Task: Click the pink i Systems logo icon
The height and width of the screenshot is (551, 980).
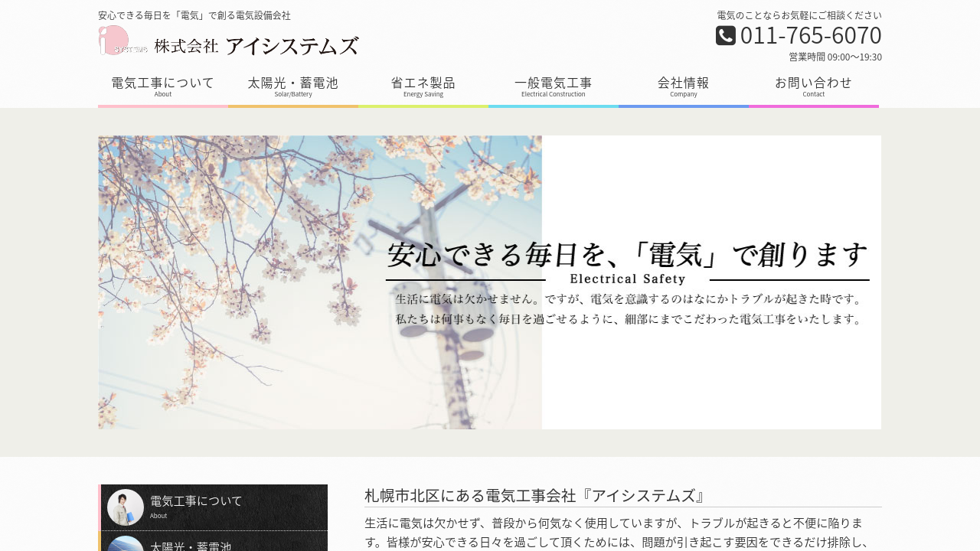Action: tap(121, 41)
